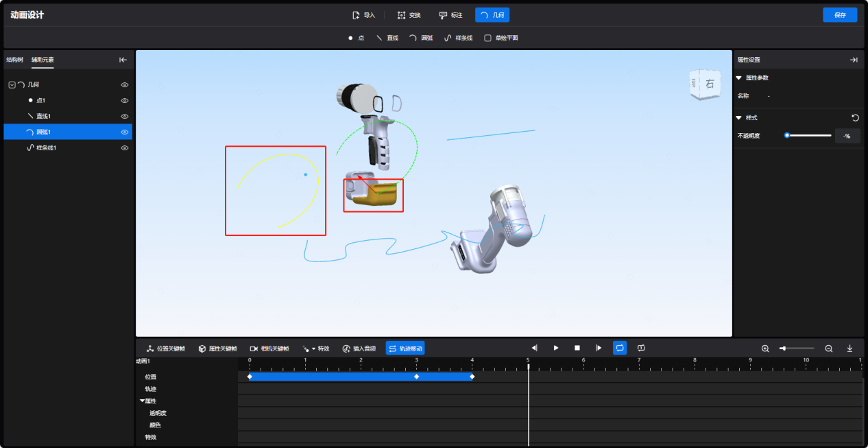Toggle visibility of 样条线1

point(125,148)
